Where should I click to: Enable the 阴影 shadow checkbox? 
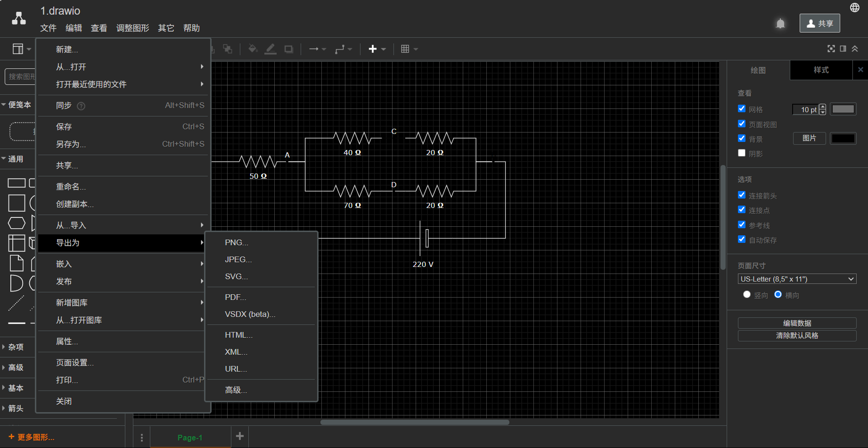(x=742, y=153)
